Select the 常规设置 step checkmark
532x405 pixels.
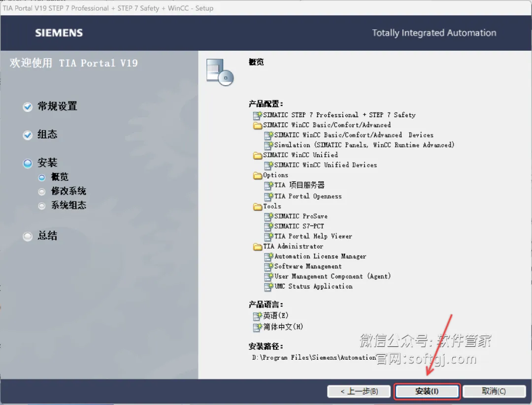pos(28,107)
